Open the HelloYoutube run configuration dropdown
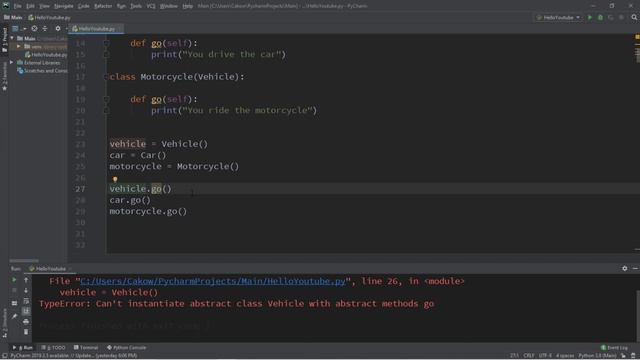This screenshot has height=360, width=640. click(558, 18)
